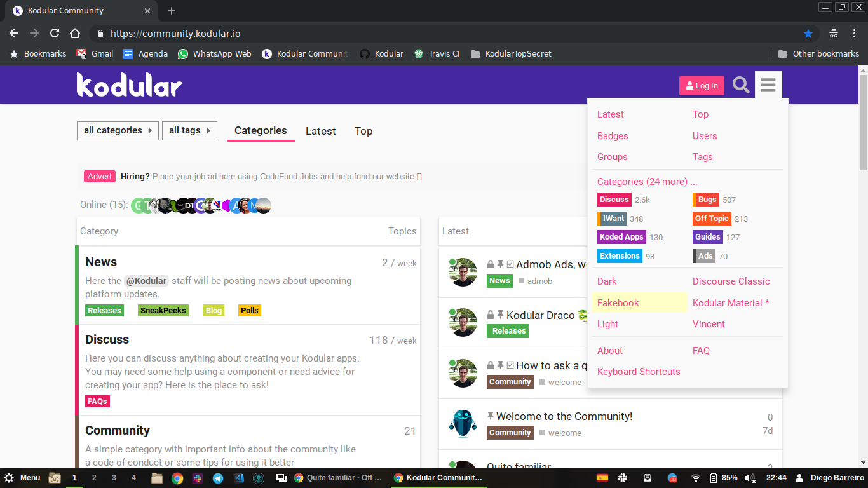Open the file manager in taskbar

click(157, 478)
